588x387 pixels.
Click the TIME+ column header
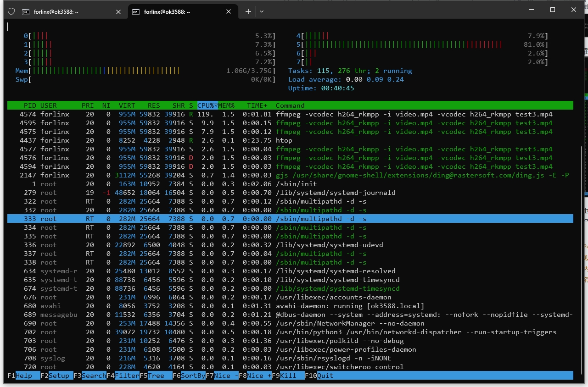click(257, 105)
